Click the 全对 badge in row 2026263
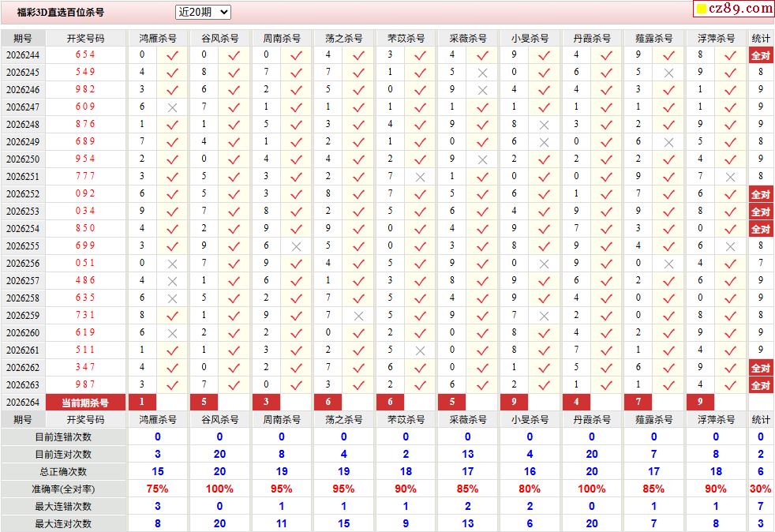 click(761, 385)
